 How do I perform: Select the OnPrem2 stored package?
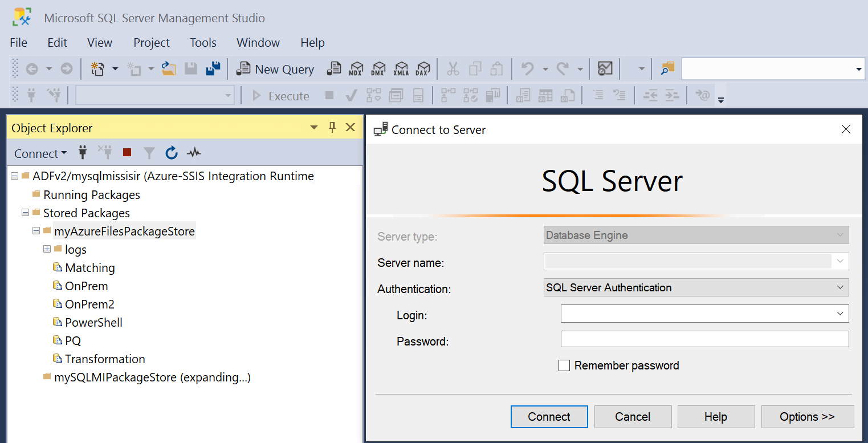[x=87, y=304]
